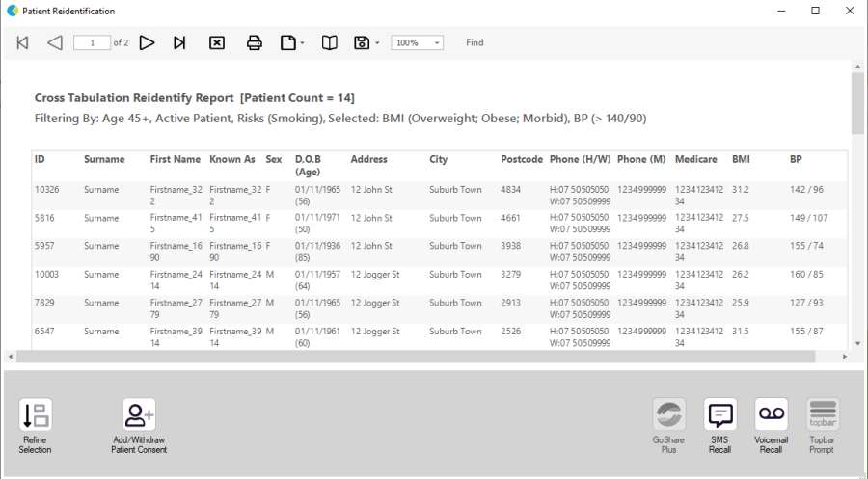
Task: Click the BMI column header
Action: pyautogui.click(x=741, y=159)
